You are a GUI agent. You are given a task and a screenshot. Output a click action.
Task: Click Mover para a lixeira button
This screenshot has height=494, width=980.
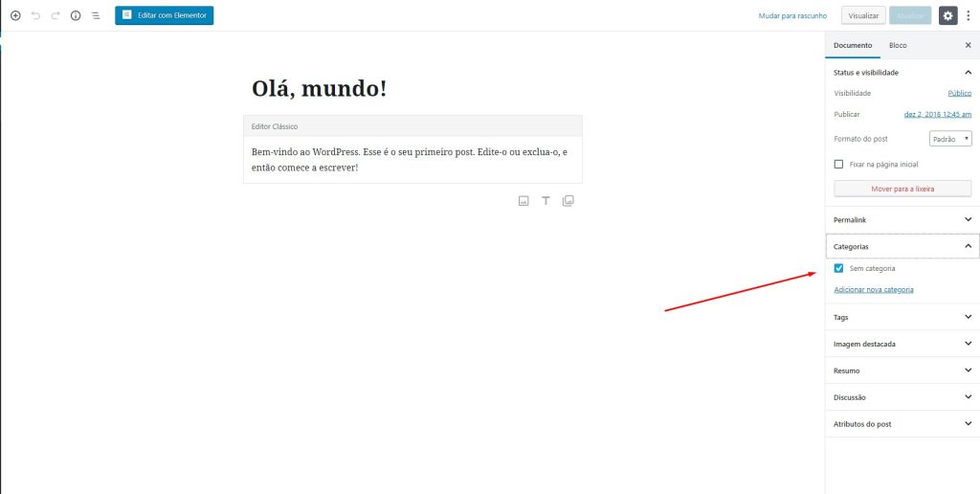pos(902,189)
